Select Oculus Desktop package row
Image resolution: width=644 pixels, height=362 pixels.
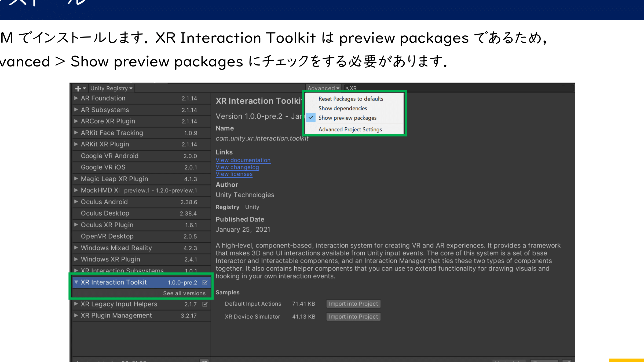pyautogui.click(x=141, y=213)
